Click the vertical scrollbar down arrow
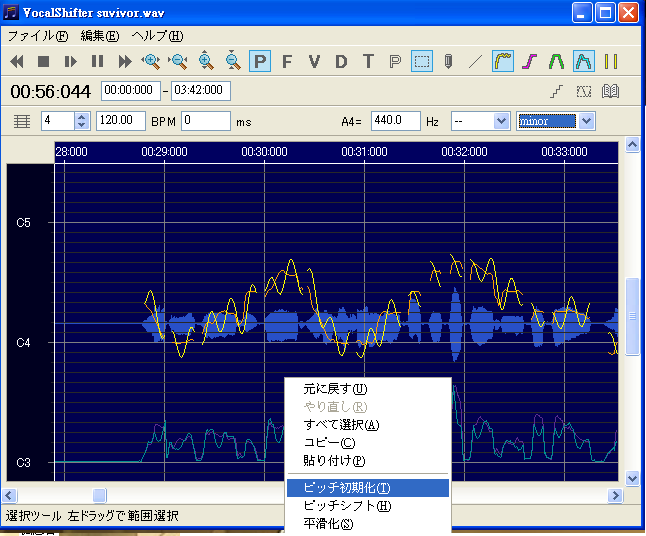 tap(632, 478)
